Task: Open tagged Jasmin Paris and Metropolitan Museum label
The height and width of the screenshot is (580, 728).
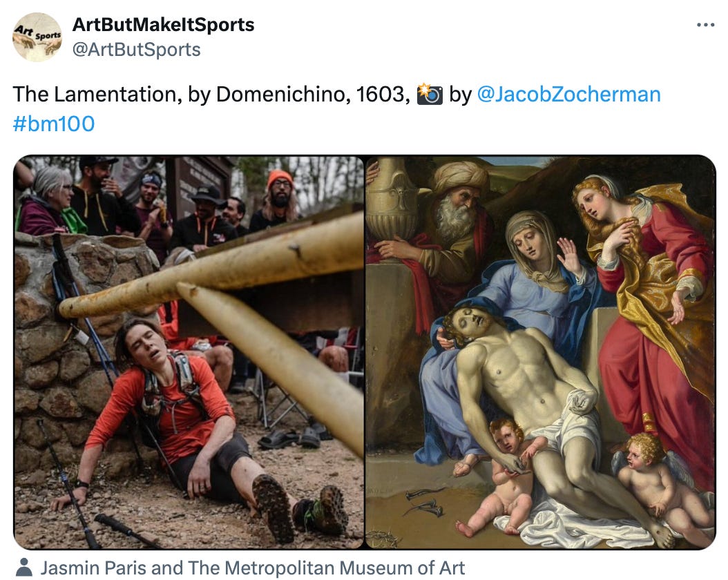Action: click(x=253, y=568)
